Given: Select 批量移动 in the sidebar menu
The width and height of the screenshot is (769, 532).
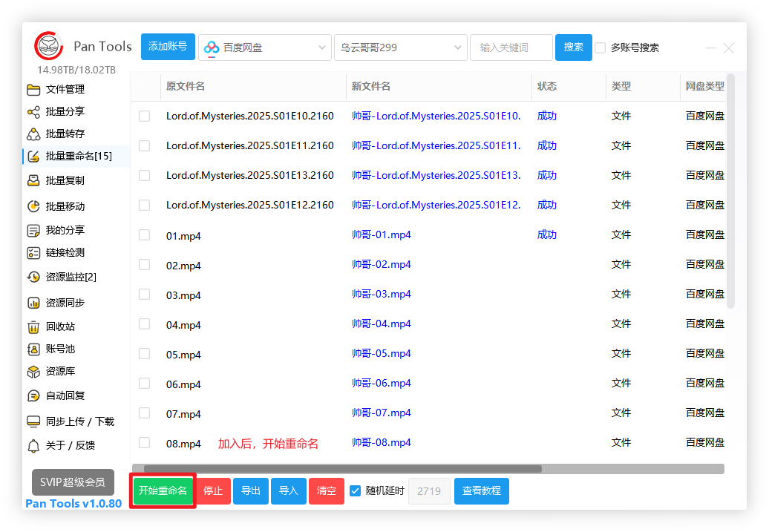Looking at the screenshot, I should pos(65,206).
